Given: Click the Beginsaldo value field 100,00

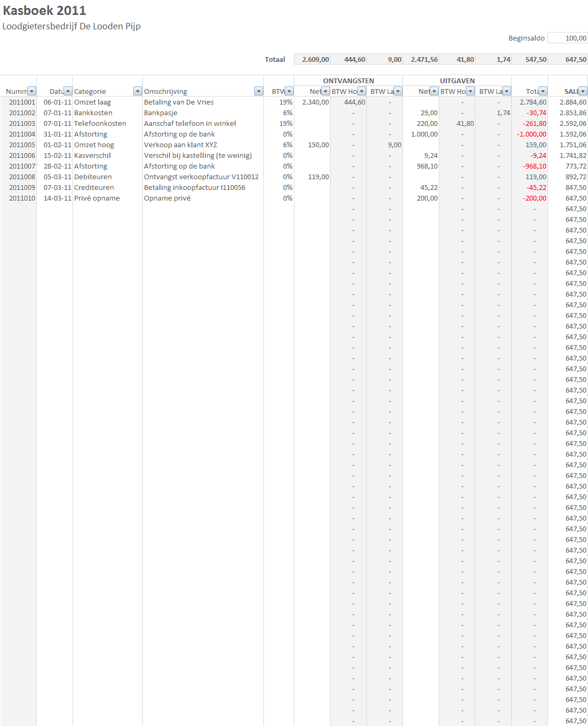Looking at the screenshot, I should point(568,38).
